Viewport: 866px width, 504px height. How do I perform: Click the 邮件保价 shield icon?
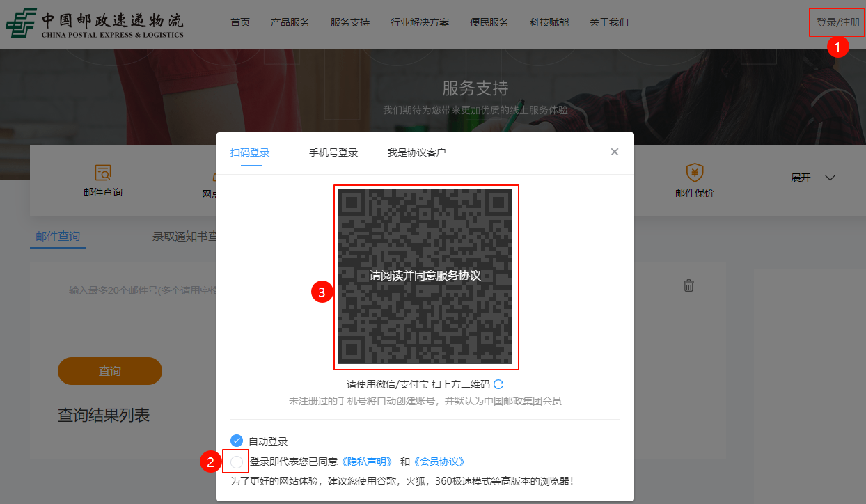694,172
